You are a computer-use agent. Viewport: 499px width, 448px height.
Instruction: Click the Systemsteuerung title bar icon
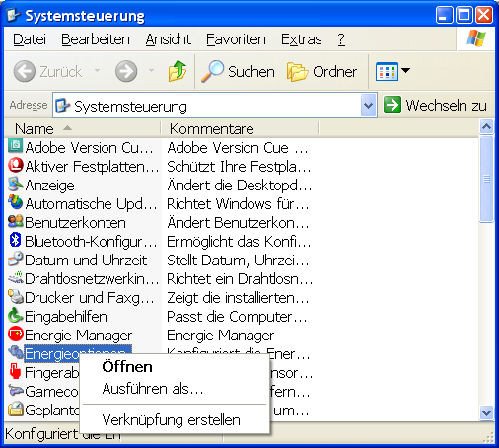pyautogui.click(x=14, y=15)
